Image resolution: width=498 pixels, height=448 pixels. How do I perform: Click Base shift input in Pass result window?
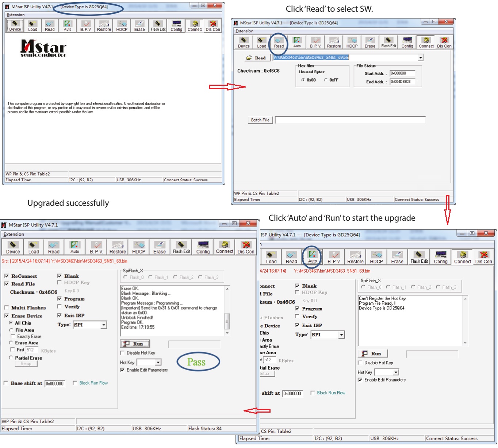55,383
